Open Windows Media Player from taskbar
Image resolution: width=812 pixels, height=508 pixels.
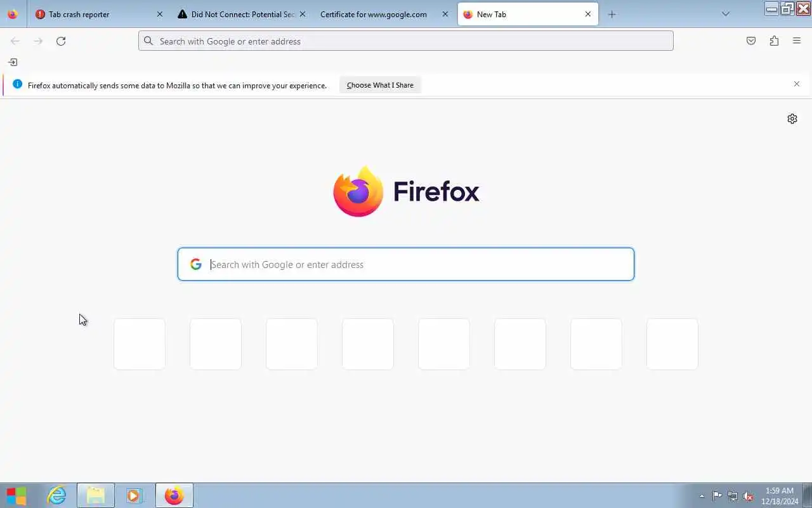coord(134,495)
